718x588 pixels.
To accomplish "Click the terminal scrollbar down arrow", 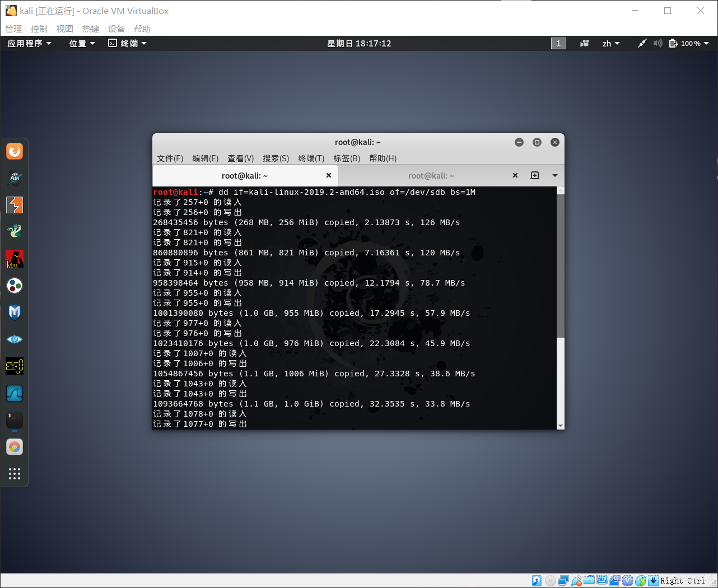I will click(x=561, y=426).
